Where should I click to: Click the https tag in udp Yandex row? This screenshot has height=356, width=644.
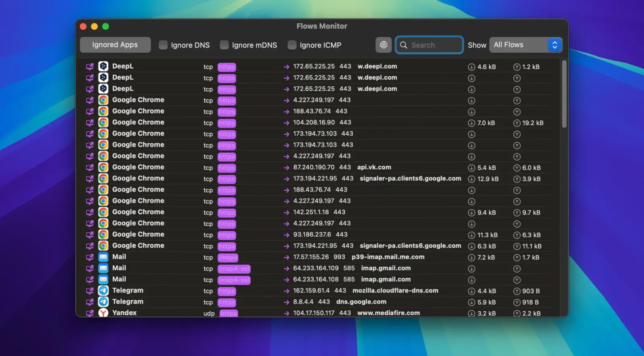tap(229, 313)
